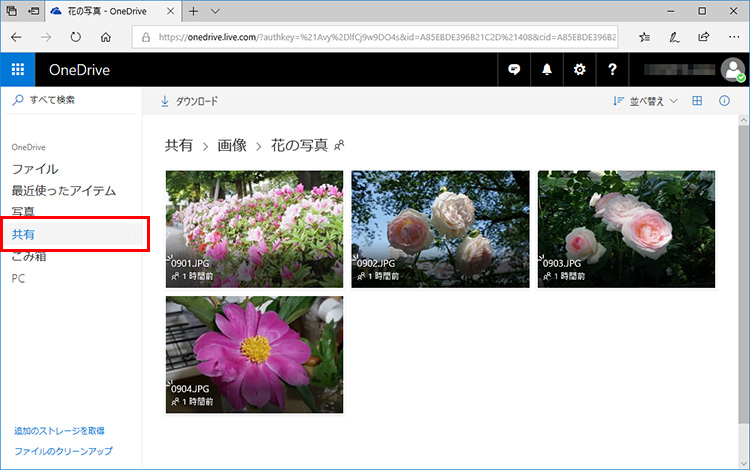Image resolution: width=750 pixels, height=470 pixels.
Task: Open the account profile picture menu
Action: (733, 69)
